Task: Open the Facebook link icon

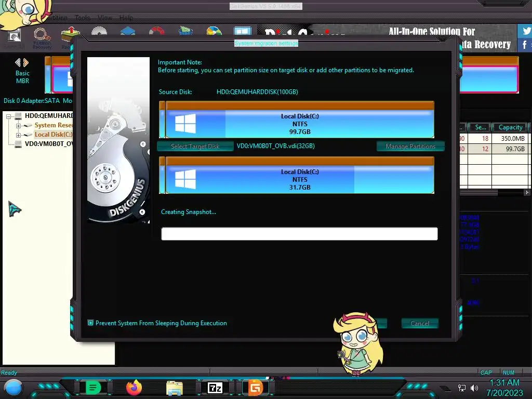Action: tap(525, 45)
